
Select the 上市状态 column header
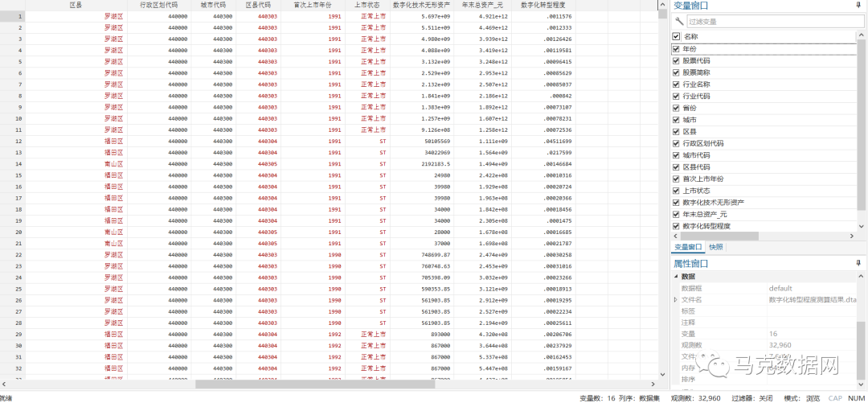367,5
